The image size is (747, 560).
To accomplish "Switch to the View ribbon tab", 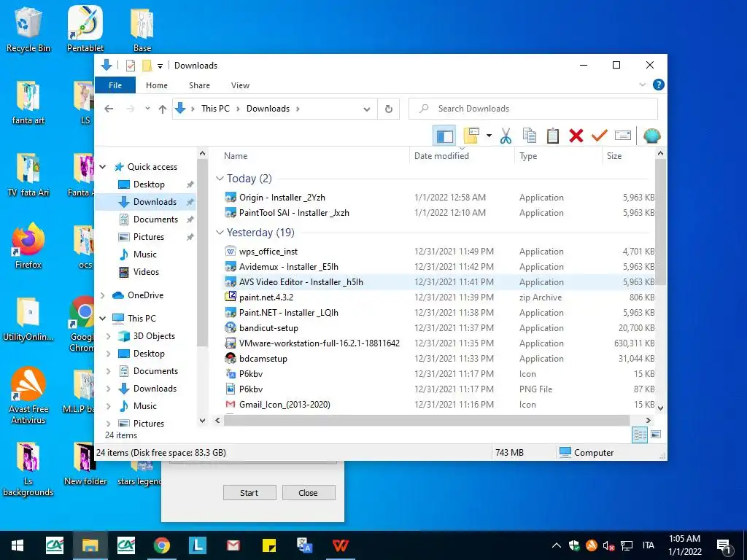I will tap(240, 85).
